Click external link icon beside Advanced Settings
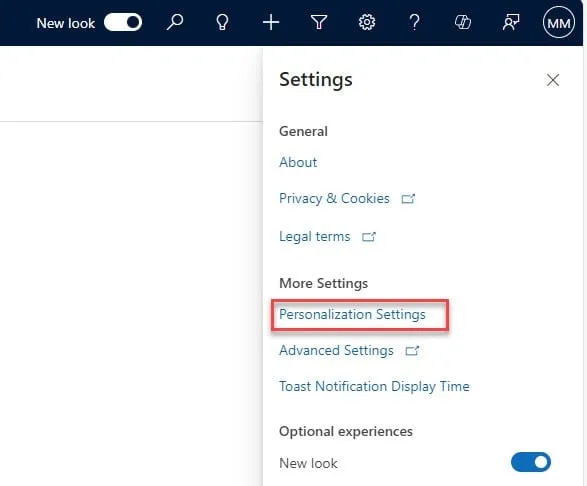The height and width of the screenshot is (486, 587). click(x=412, y=350)
